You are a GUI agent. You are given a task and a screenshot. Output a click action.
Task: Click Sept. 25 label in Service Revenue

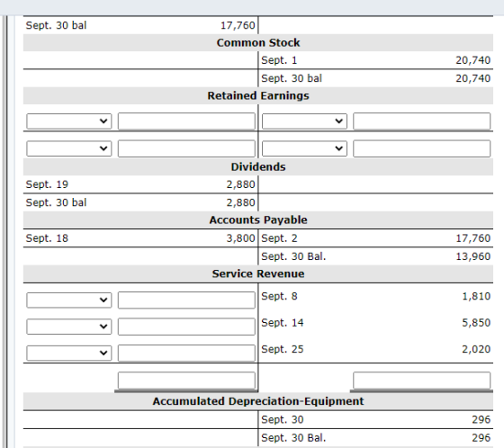tap(283, 349)
